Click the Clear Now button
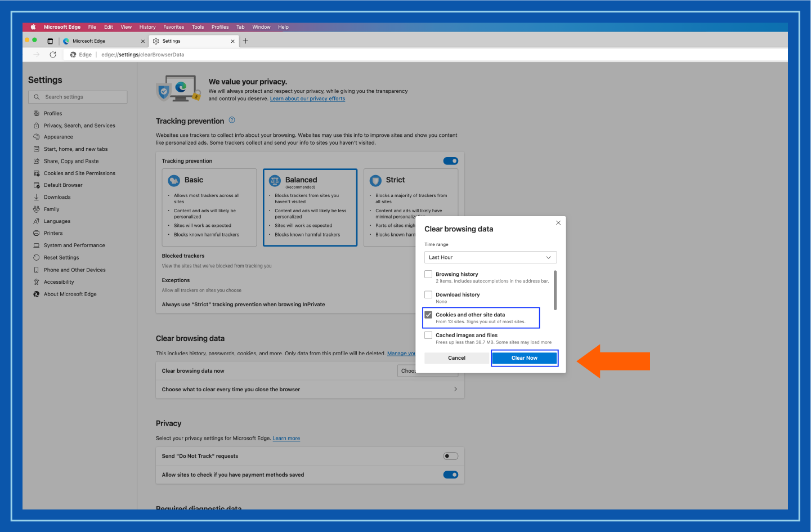 coord(524,357)
